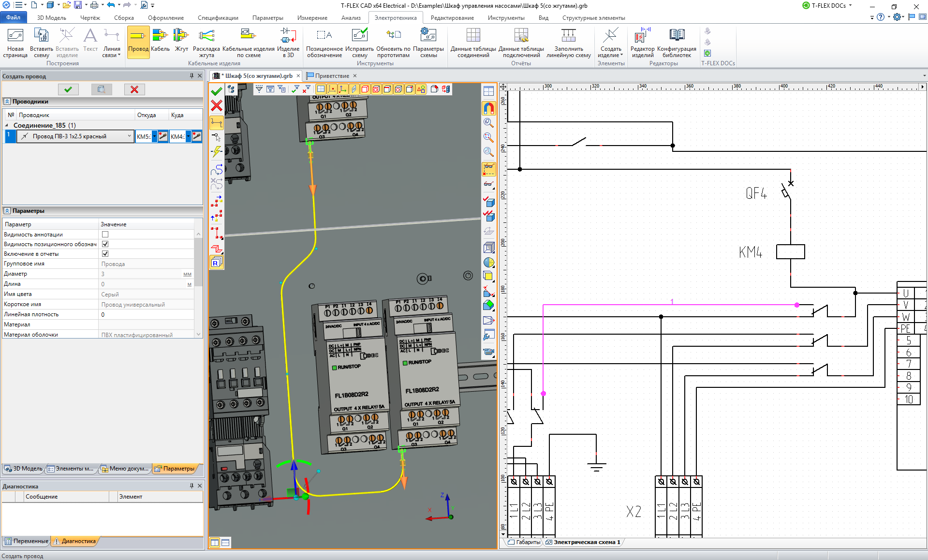Viewport: 928px width, 560px height.
Task: Select the Провод (wire) ribbon tool
Action: pyautogui.click(x=138, y=42)
